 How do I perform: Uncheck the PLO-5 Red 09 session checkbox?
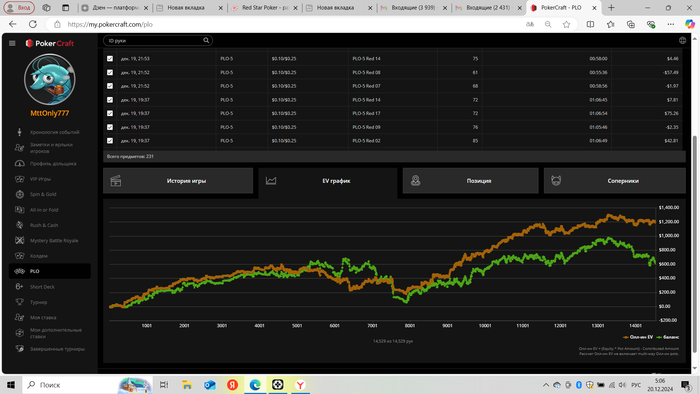coord(110,127)
